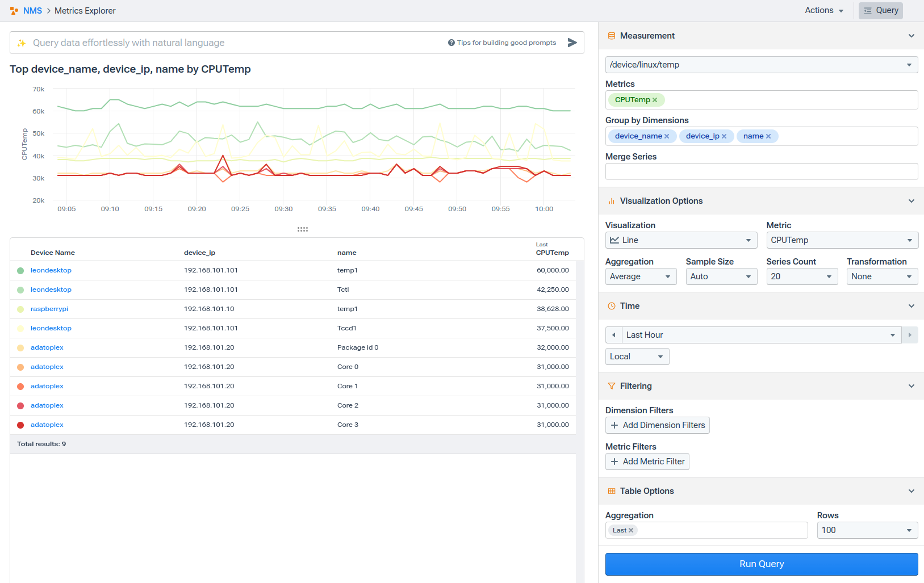Click the Table Options grid icon
The width and height of the screenshot is (924, 583).
click(x=612, y=491)
